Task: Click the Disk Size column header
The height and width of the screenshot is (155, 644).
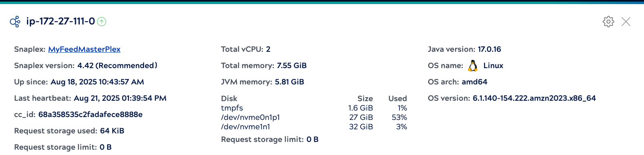Action: tap(365, 99)
